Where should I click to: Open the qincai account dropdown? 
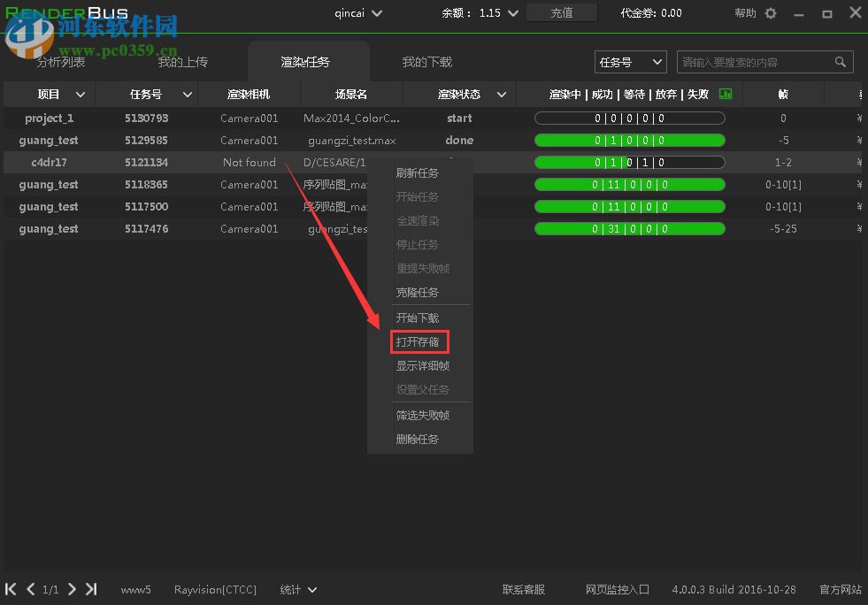coord(357,13)
